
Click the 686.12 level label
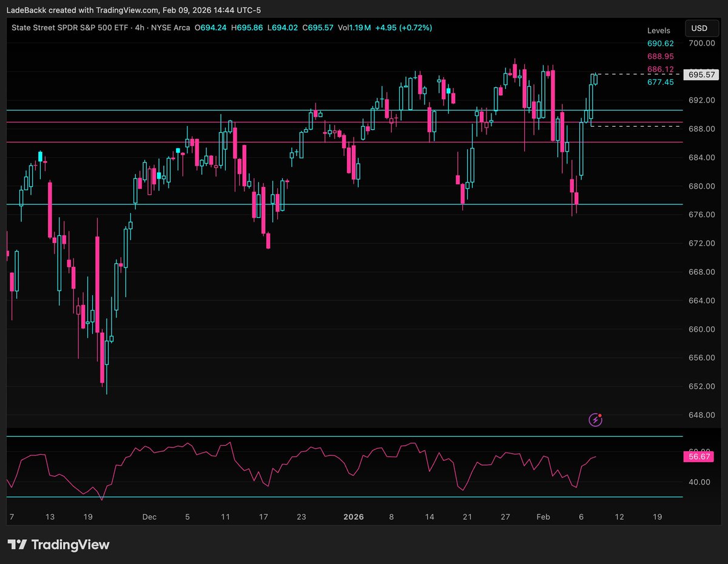tap(661, 69)
